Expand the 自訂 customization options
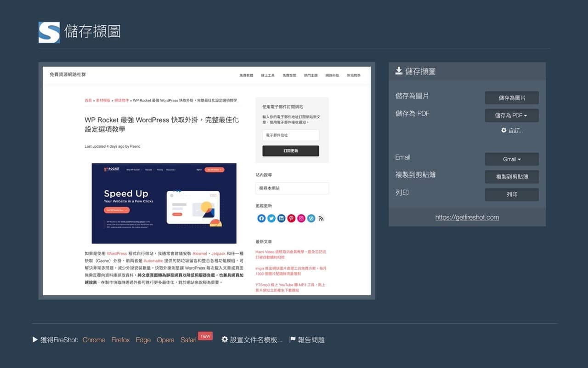588x368 pixels. (x=511, y=130)
